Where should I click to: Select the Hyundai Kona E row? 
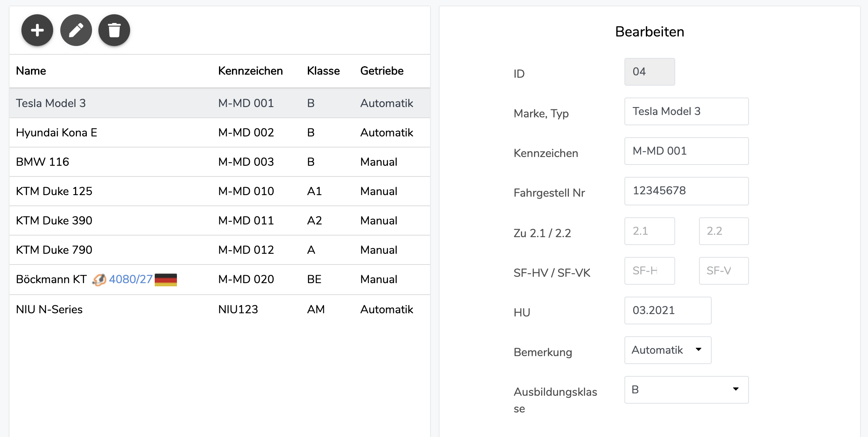click(219, 132)
